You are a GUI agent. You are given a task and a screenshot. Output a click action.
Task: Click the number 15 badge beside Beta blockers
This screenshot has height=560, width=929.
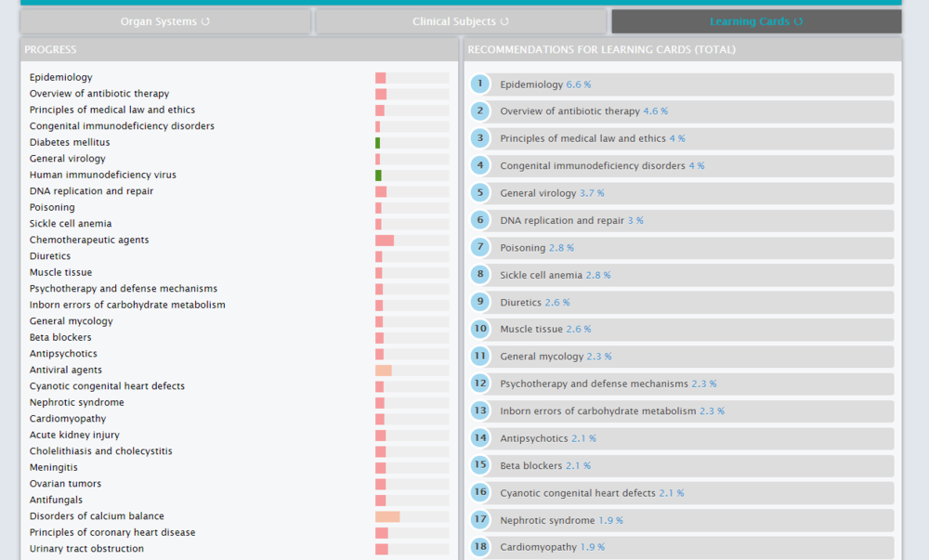pos(480,465)
